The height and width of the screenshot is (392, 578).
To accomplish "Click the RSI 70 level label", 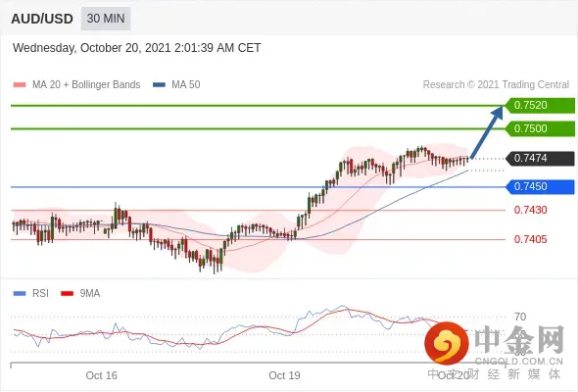I will click(520, 317).
